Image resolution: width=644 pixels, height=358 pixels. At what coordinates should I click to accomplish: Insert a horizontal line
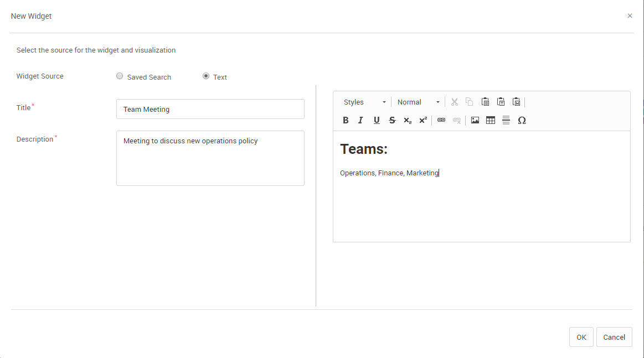(506, 120)
